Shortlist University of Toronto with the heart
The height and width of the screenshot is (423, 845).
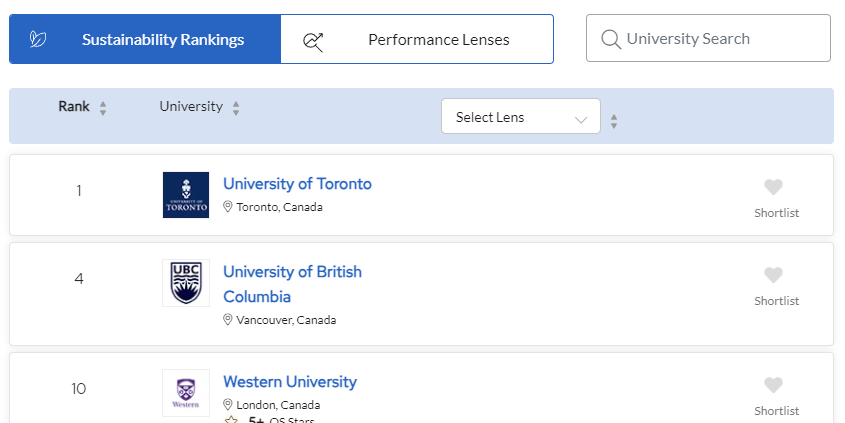(773, 187)
